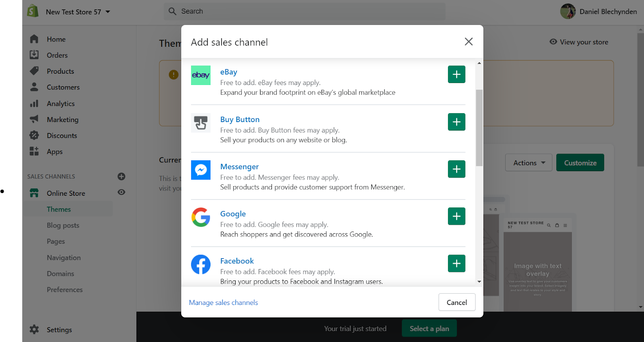Open the Google channel link

pos(233,214)
